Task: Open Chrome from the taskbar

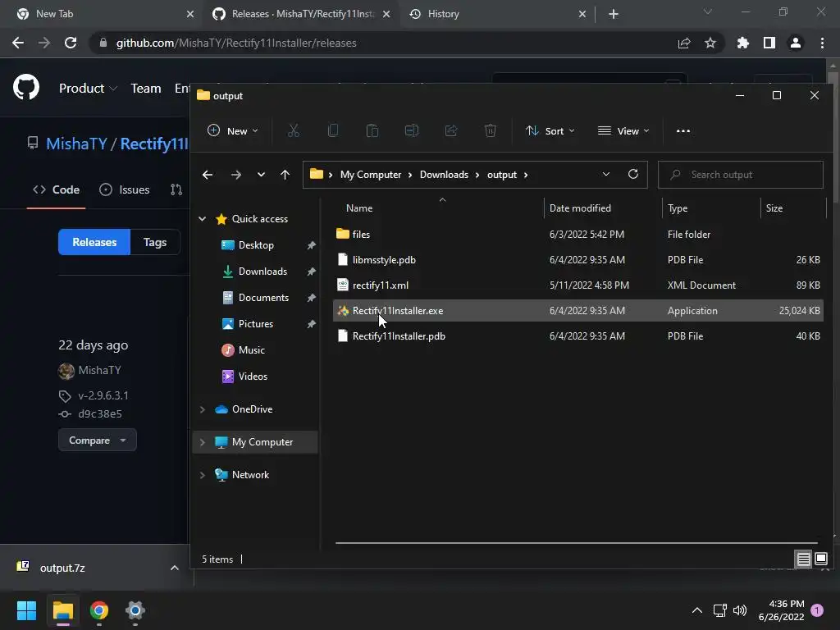Action: click(99, 610)
